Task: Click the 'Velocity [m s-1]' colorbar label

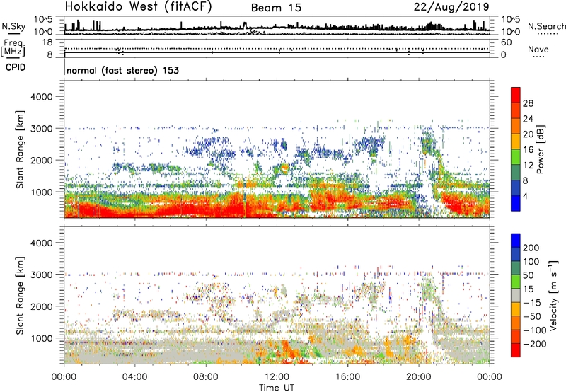Action: pyautogui.click(x=553, y=295)
